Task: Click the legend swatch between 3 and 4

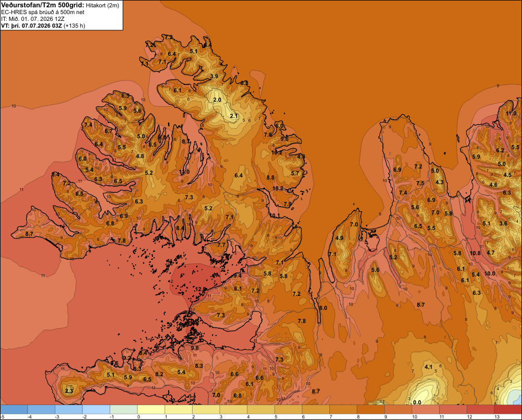Action: click(x=233, y=409)
